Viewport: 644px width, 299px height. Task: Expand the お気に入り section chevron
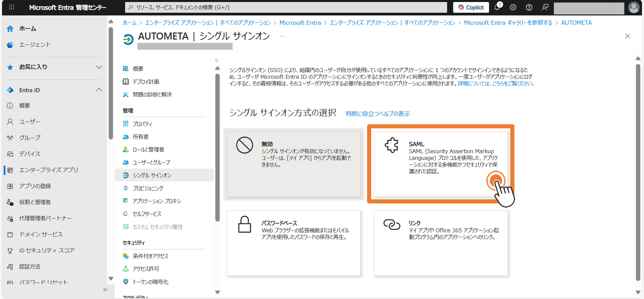tap(99, 67)
